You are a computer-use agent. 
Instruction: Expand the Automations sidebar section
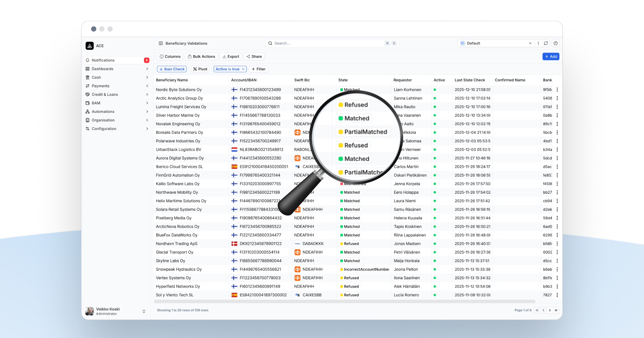tap(147, 112)
